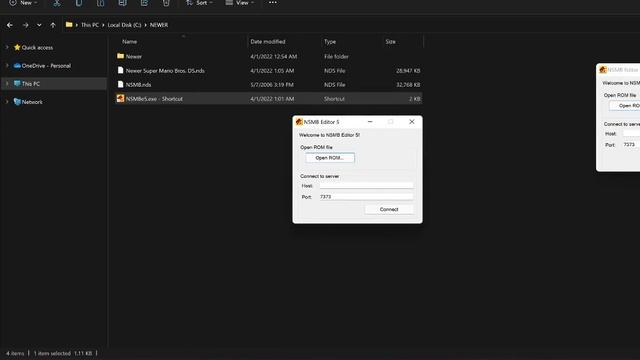Click the Cut scissors icon
640x360 pixels.
click(x=57, y=3)
